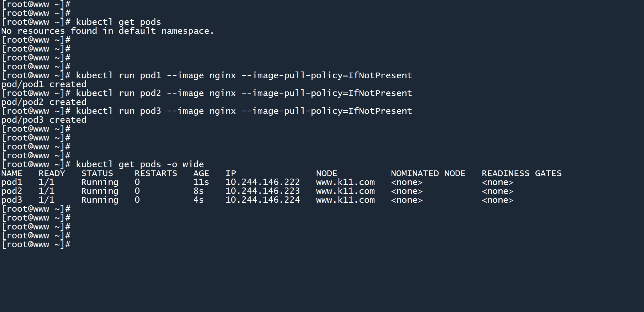
Task: Click the RESTARTS column header
Action: tap(156, 173)
